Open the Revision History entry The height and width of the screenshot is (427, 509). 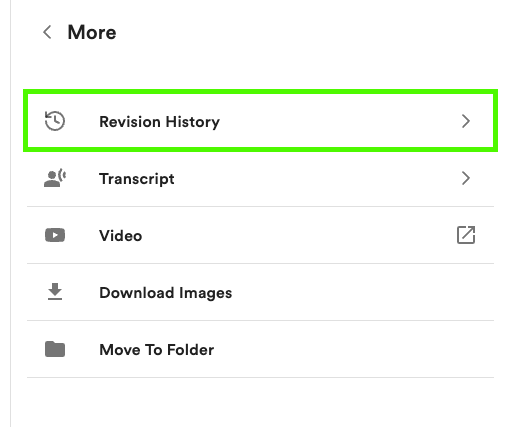coord(159,122)
